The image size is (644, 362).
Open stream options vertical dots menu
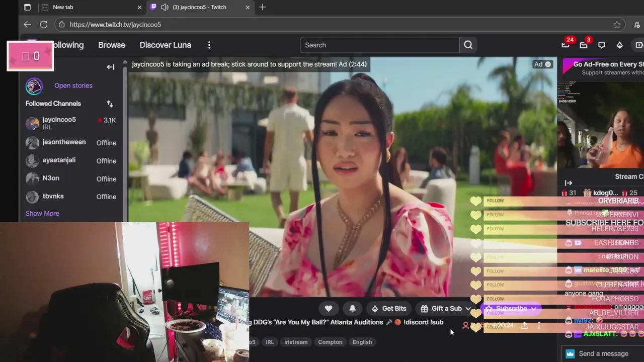pos(539,326)
